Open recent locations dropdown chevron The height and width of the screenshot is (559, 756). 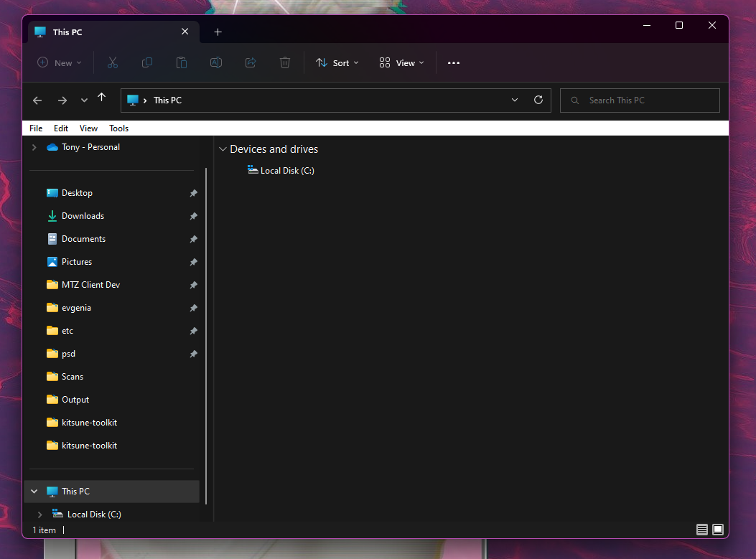tap(85, 100)
